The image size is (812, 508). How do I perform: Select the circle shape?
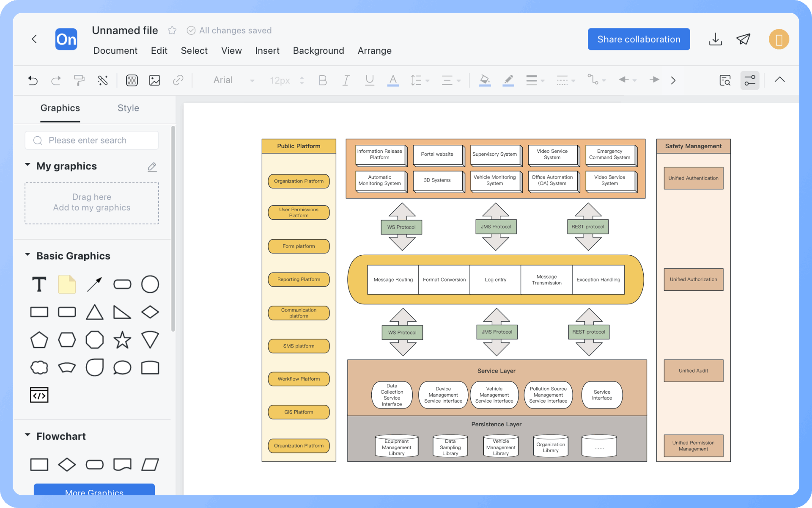(x=150, y=284)
